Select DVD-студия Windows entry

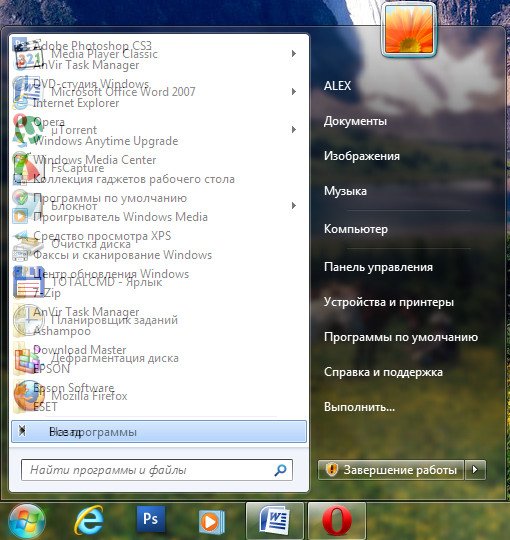click(x=91, y=83)
